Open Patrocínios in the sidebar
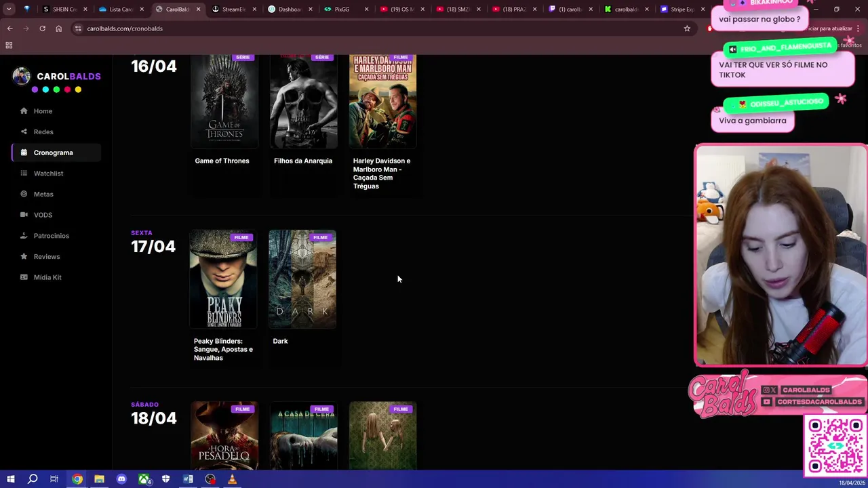Viewport: 868px width, 488px height. [x=56, y=236]
